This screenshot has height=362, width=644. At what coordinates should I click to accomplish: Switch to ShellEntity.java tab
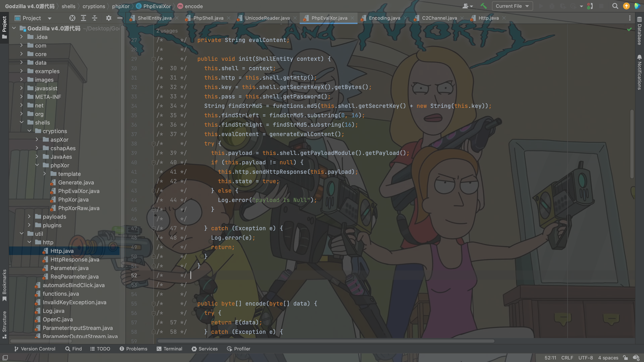pyautogui.click(x=154, y=18)
